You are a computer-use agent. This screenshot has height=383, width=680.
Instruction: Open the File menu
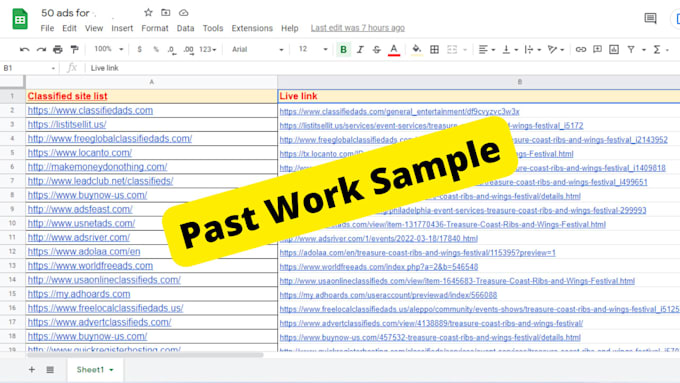pos(47,28)
